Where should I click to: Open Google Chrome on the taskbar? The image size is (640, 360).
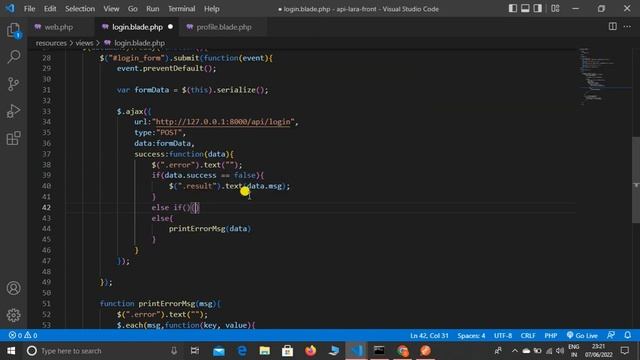click(x=402, y=351)
